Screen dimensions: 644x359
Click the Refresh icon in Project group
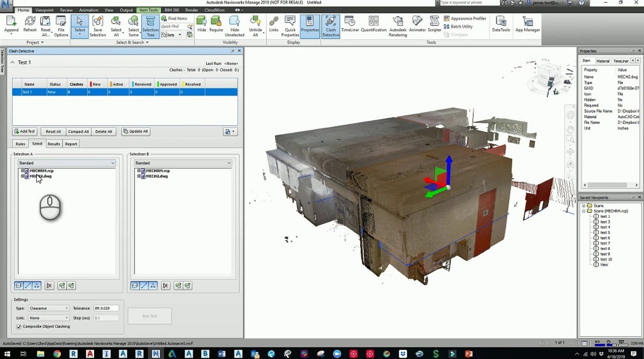[x=30, y=25]
